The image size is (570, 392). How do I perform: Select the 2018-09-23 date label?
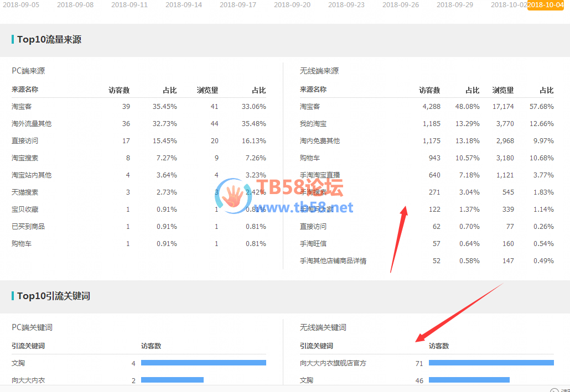coord(346,5)
